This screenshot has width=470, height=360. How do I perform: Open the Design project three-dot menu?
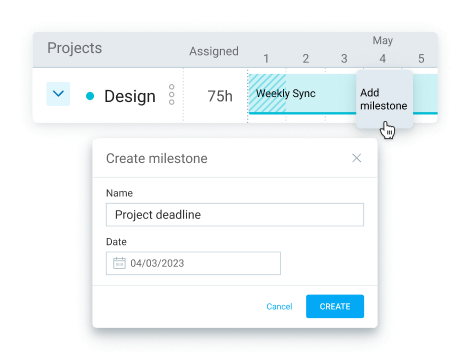172,94
